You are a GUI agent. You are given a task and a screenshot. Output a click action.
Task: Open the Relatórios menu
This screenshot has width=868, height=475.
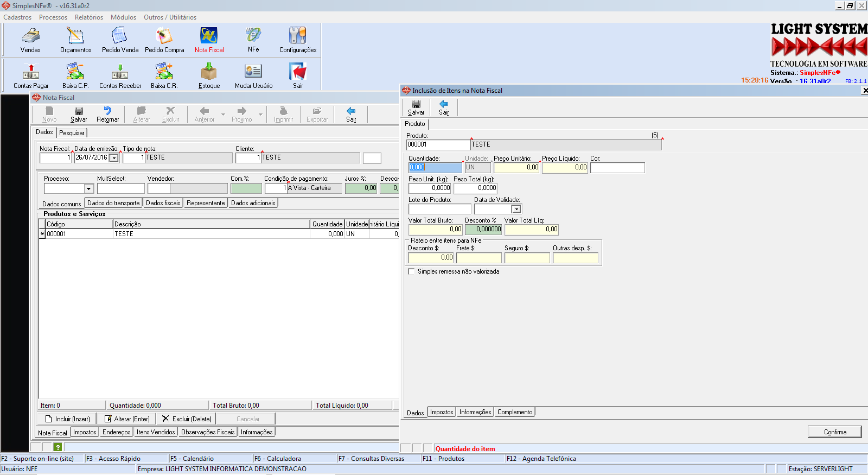point(89,17)
